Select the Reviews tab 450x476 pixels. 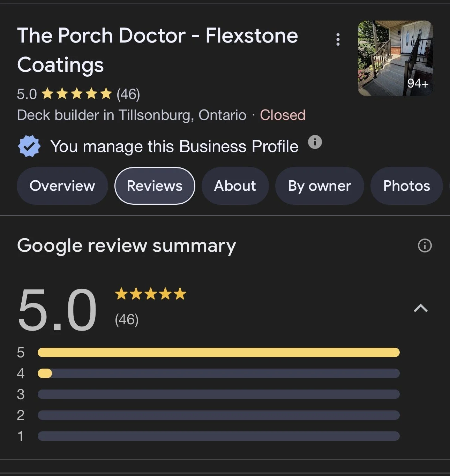(x=155, y=186)
